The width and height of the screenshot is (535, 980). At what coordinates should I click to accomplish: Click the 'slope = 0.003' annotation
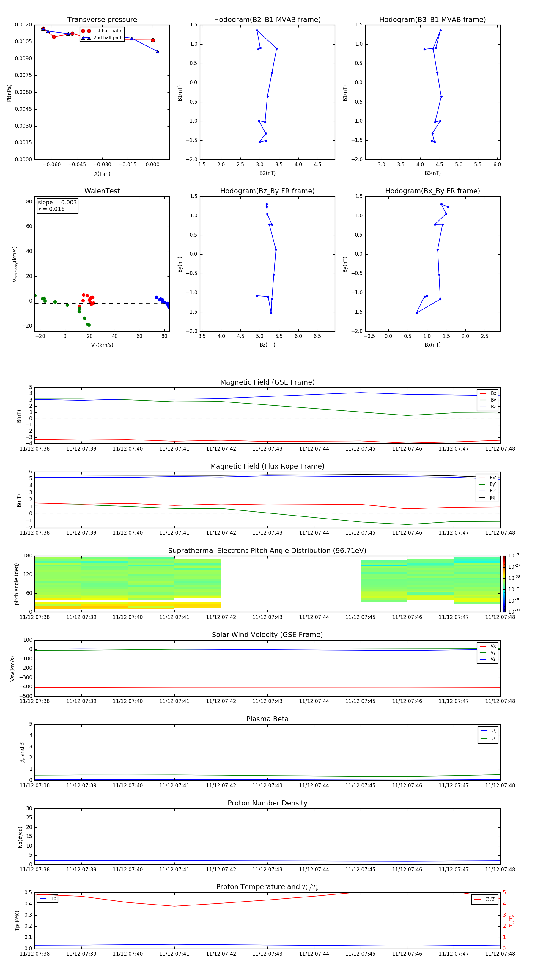coord(57,203)
